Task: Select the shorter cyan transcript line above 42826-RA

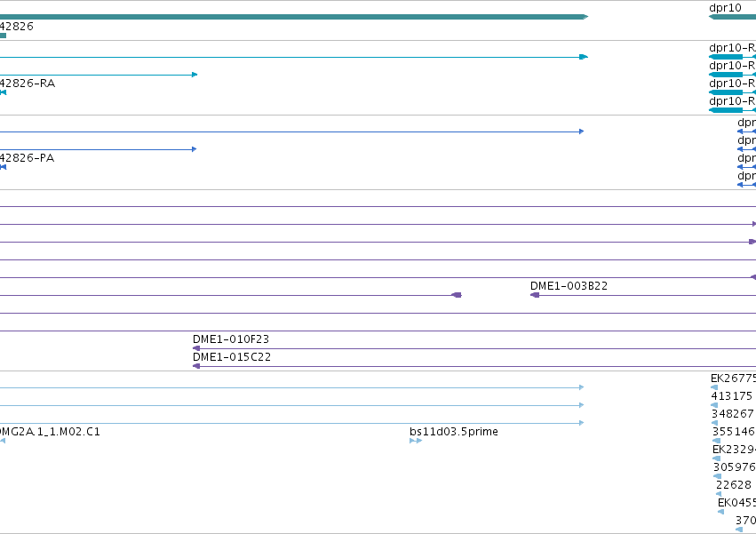Action: (99, 75)
